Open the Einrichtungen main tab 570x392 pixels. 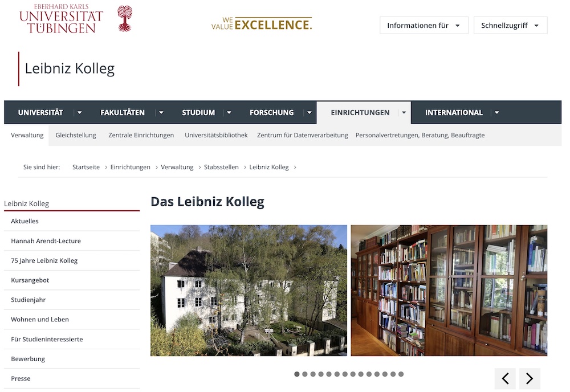point(360,113)
